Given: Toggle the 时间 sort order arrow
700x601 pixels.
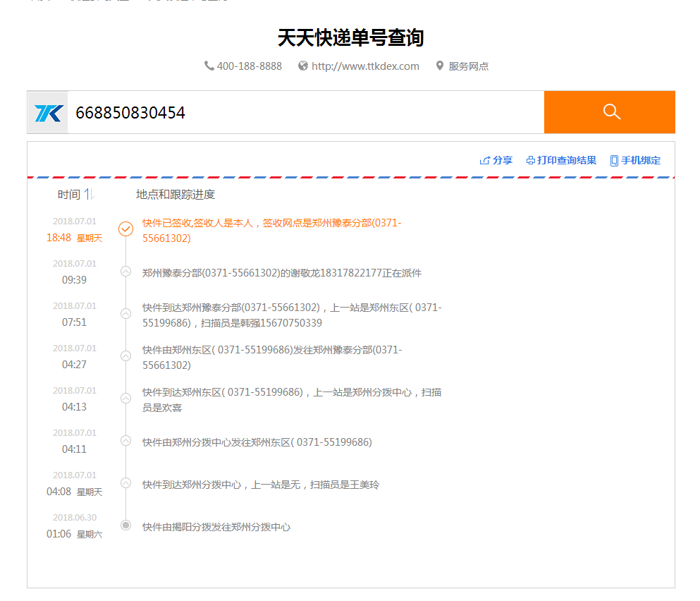Looking at the screenshot, I should (89, 195).
